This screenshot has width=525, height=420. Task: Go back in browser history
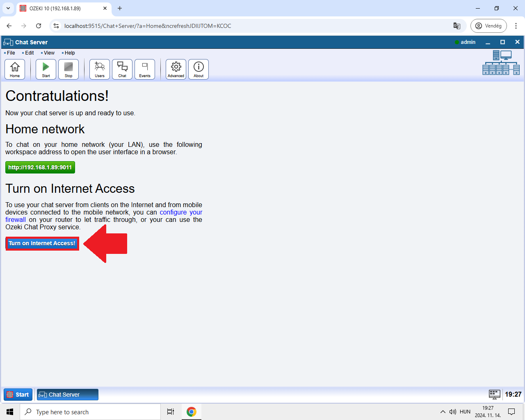(x=9, y=26)
